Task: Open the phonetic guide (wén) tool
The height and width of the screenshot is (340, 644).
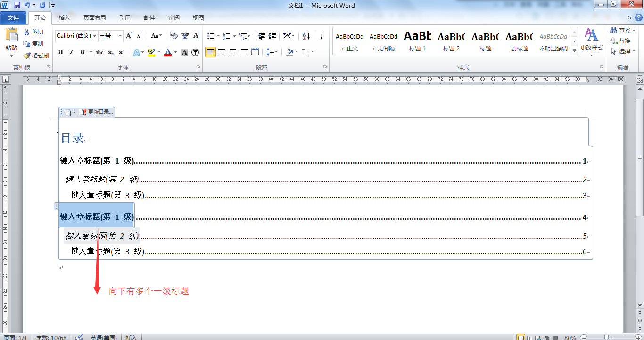Action: point(185,36)
